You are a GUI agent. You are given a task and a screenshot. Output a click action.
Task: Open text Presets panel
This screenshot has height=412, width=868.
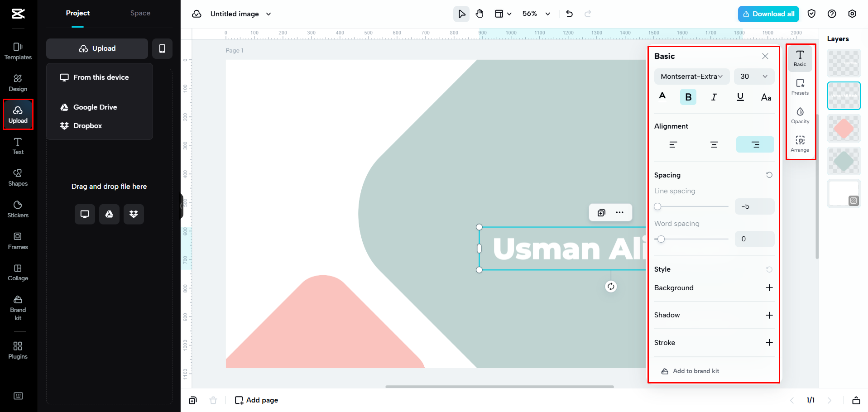(800, 87)
